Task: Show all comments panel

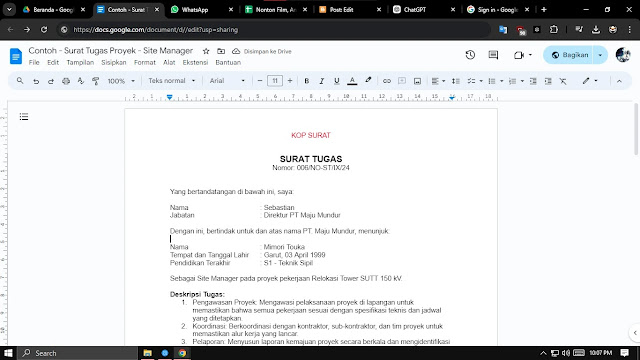Action: pos(493,55)
